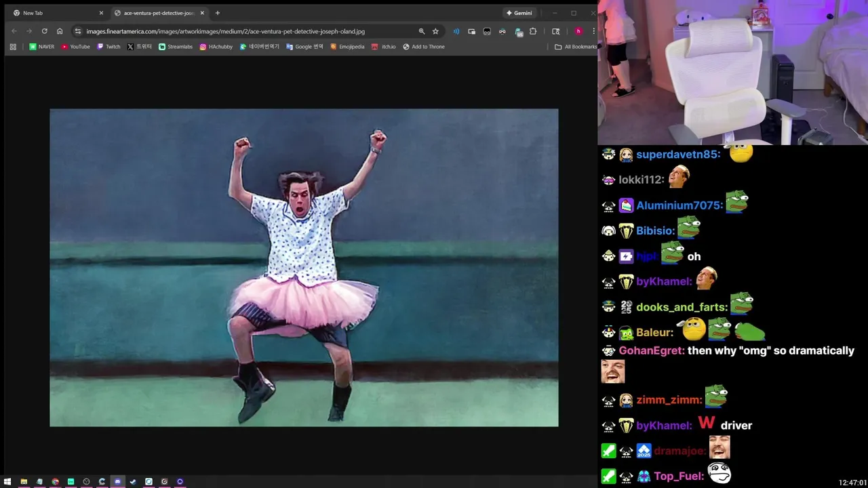Open the Extensions puzzle-piece menu
The image size is (868, 488).
click(x=533, y=31)
